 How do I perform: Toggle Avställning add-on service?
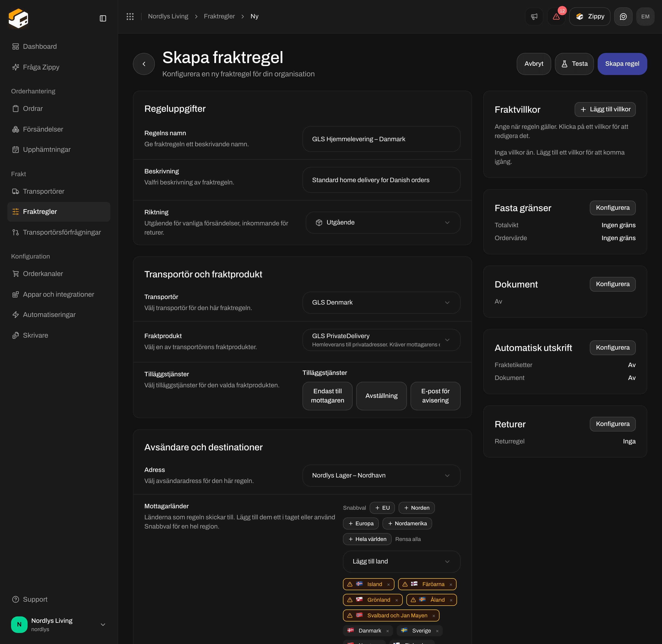pos(381,396)
